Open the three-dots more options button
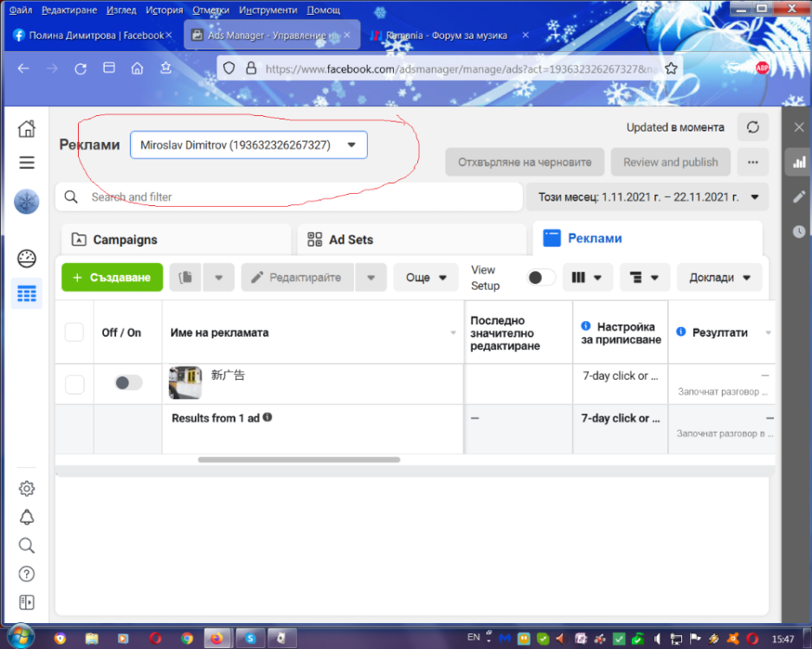 753,162
